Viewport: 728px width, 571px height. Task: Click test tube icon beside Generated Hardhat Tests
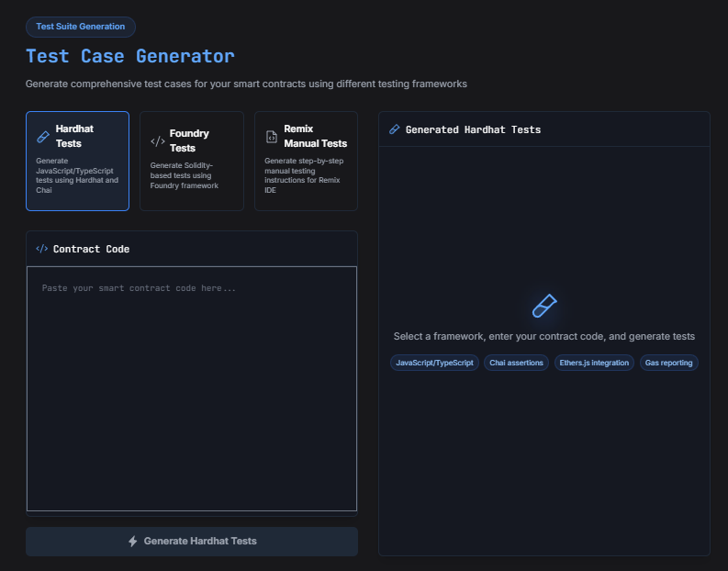(395, 129)
